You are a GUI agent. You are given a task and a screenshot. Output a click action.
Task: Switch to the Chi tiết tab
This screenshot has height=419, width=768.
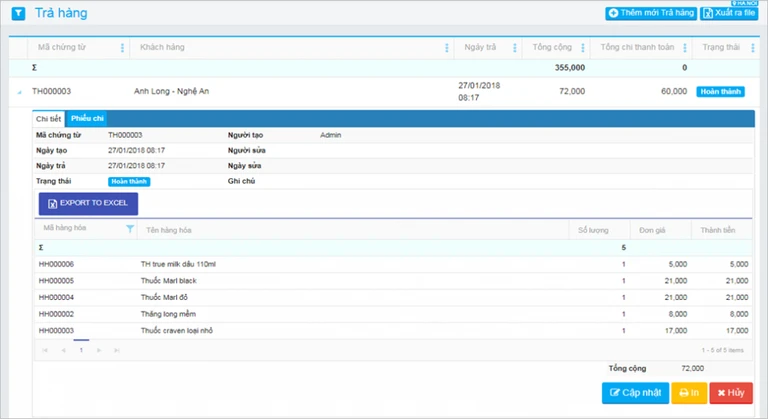48,119
